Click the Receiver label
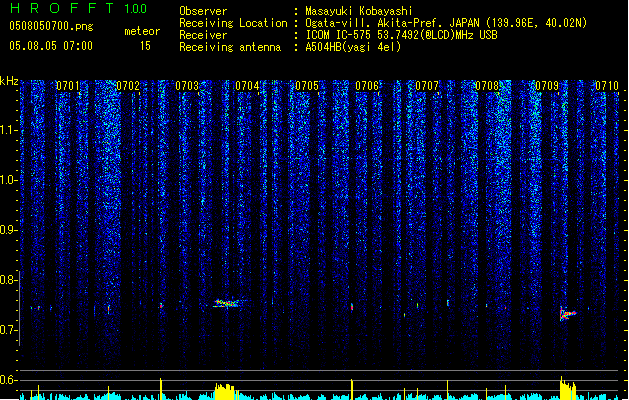The height and width of the screenshot is (400, 629). pyautogui.click(x=203, y=35)
